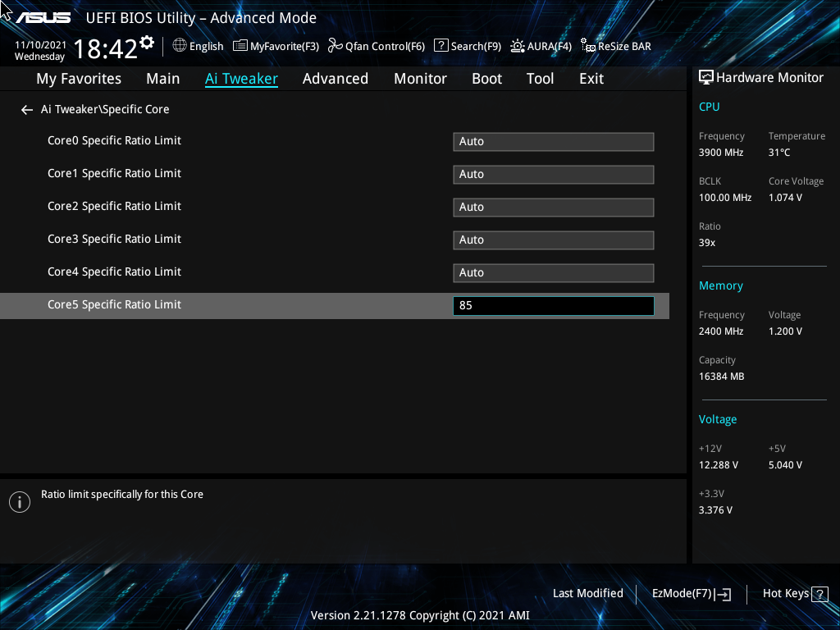840x630 pixels.
Task: Open the MyFavorite(F3) list icon
Action: tap(240, 46)
